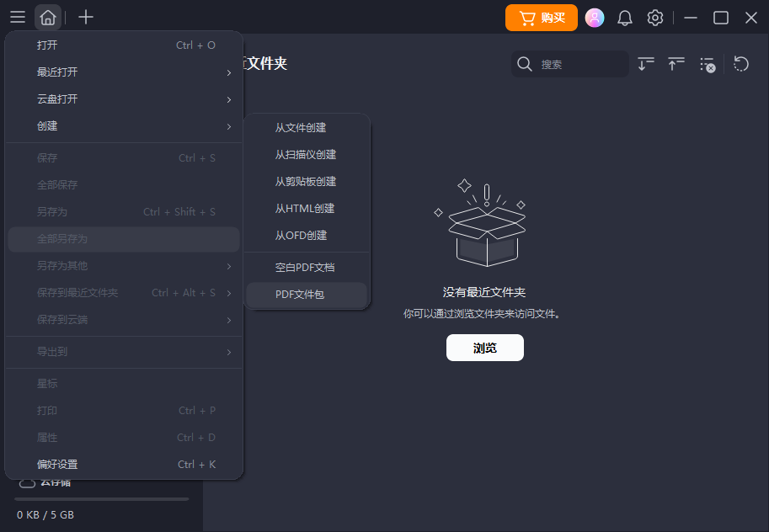Select PDF文件包 in the submenu
The height and width of the screenshot is (532, 769).
307,294
